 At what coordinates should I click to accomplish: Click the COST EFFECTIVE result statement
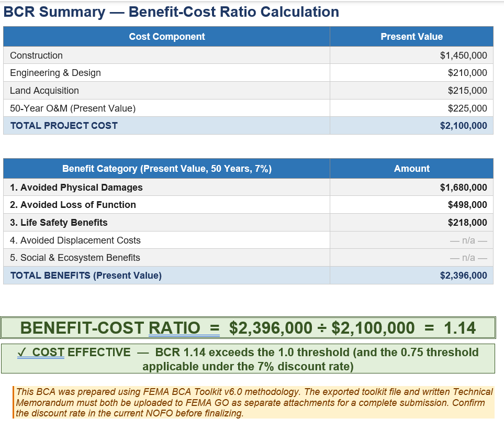coord(248,359)
